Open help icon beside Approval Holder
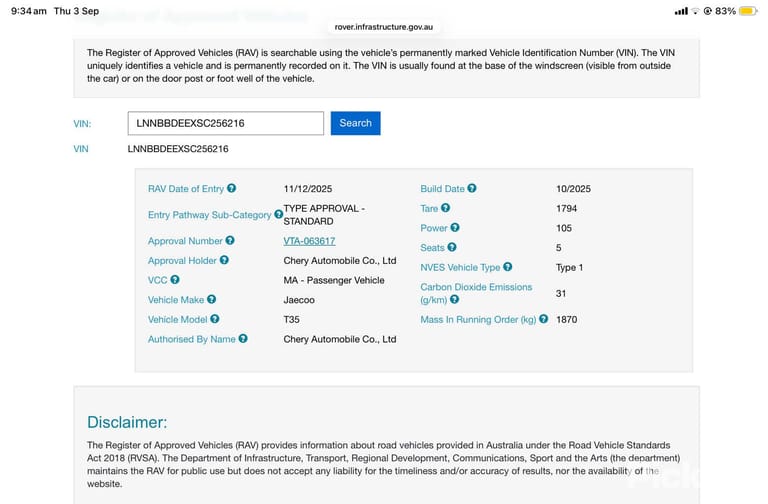 coord(224,260)
